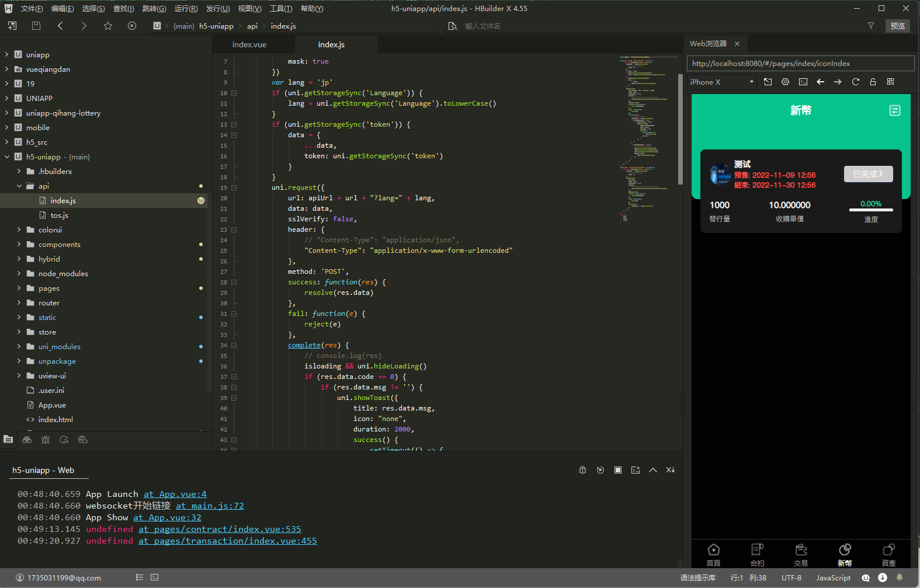920x588 pixels.
Task: Expand the uview-ui folder
Action: click(x=19, y=375)
